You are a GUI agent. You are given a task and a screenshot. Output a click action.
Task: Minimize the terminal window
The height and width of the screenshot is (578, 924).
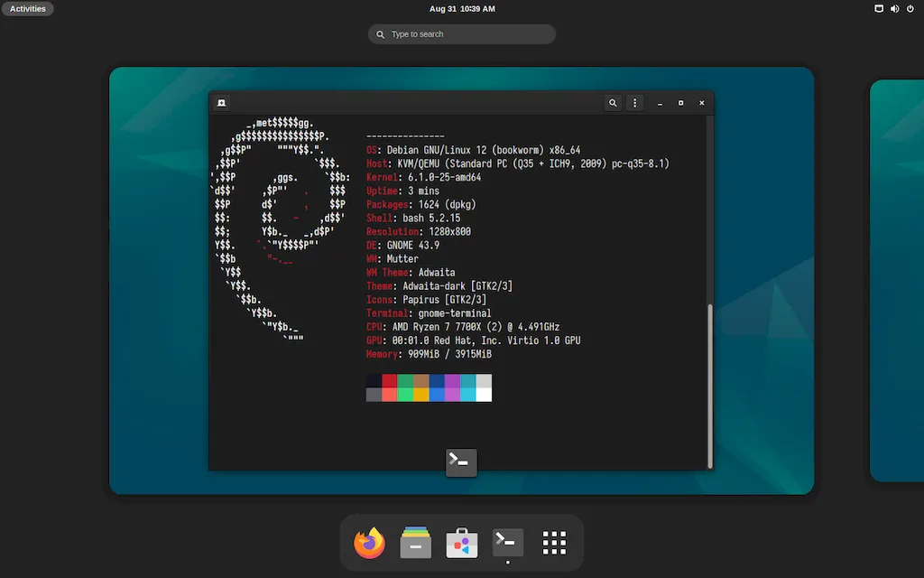[x=660, y=103]
